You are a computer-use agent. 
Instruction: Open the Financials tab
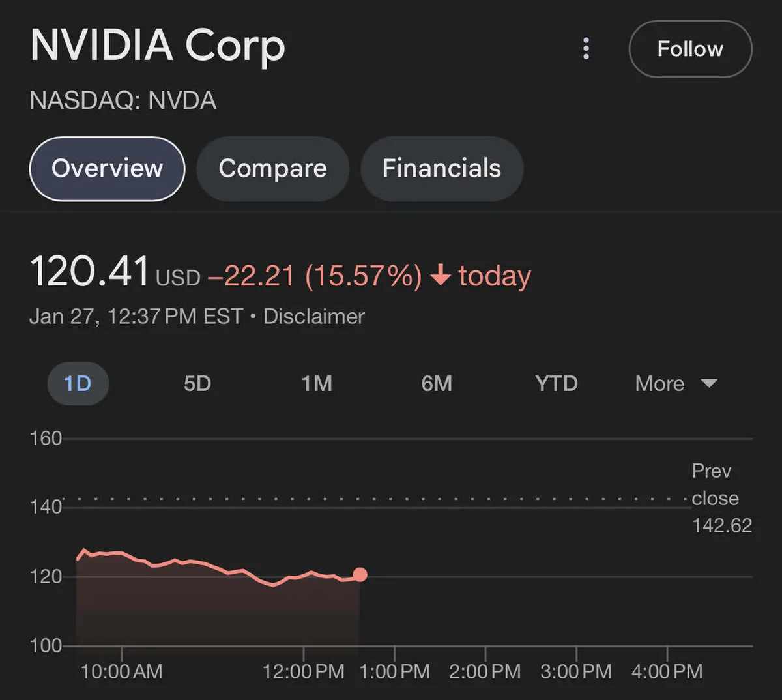[441, 169]
